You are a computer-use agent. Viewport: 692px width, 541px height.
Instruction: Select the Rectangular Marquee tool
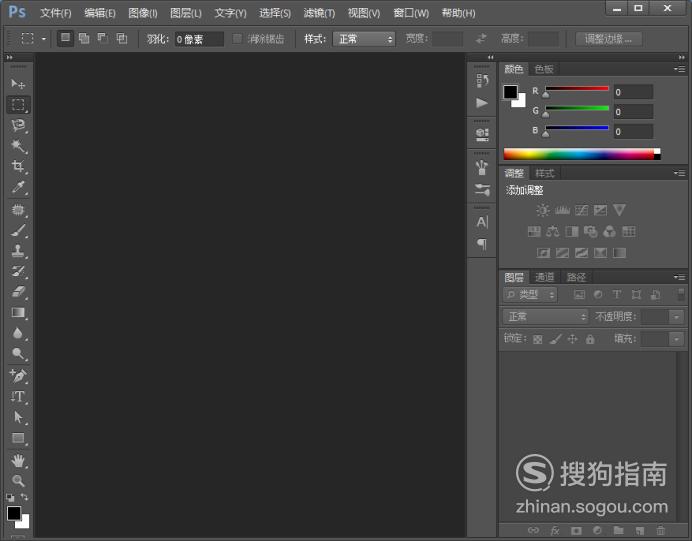click(18, 105)
